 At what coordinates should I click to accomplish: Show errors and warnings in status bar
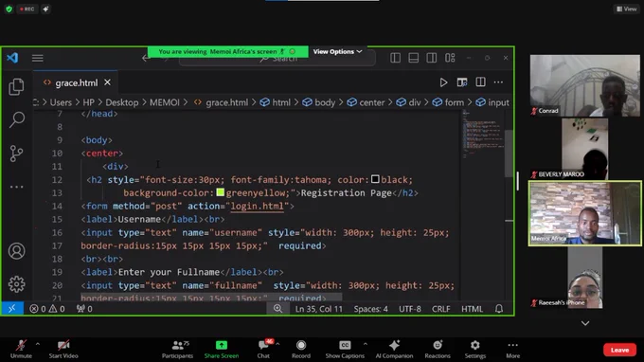click(46, 309)
